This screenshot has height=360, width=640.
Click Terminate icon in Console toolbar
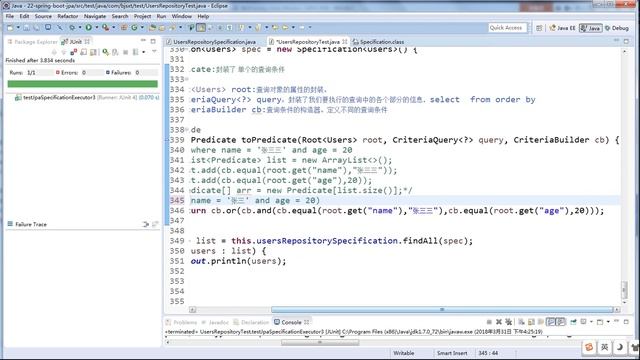point(489,322)
